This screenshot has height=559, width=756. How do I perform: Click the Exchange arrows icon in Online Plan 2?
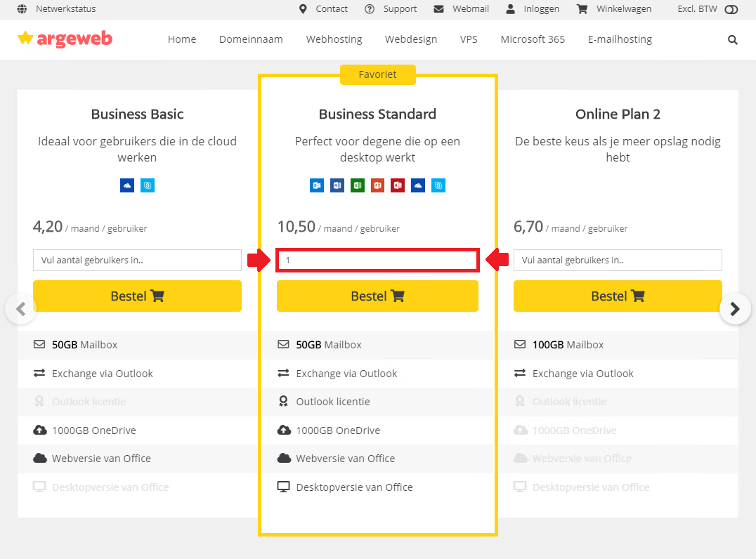520,373
